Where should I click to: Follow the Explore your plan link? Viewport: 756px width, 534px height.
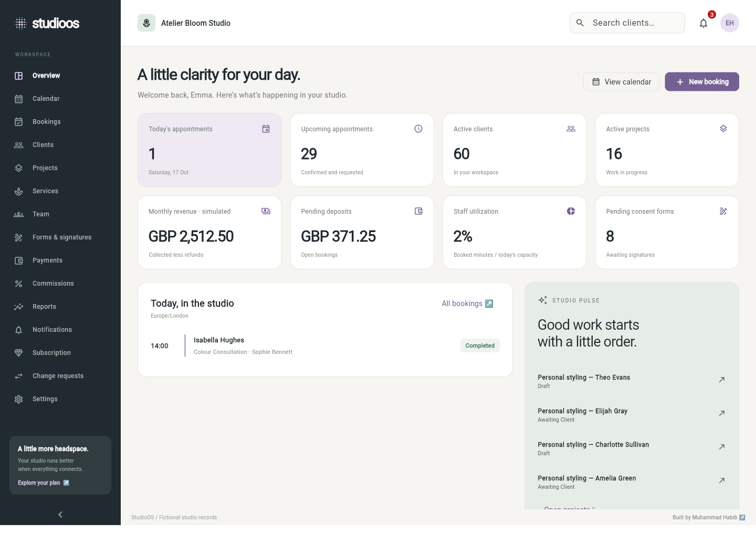coord(44,483)
